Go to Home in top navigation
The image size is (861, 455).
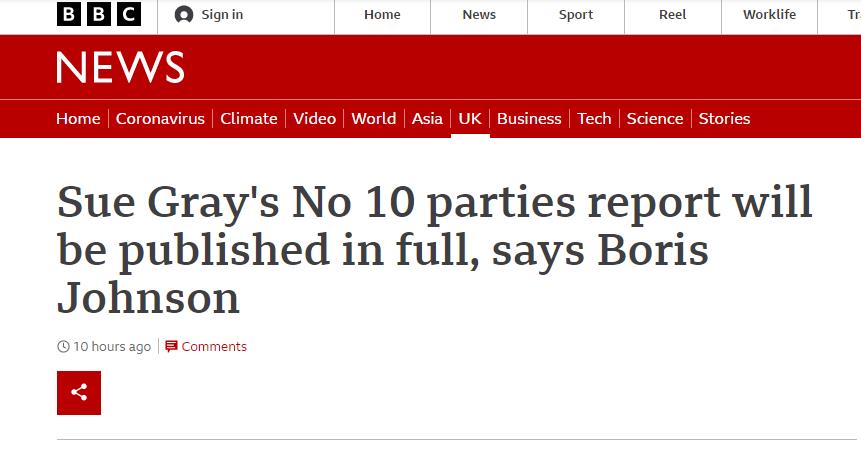point(382,15)
